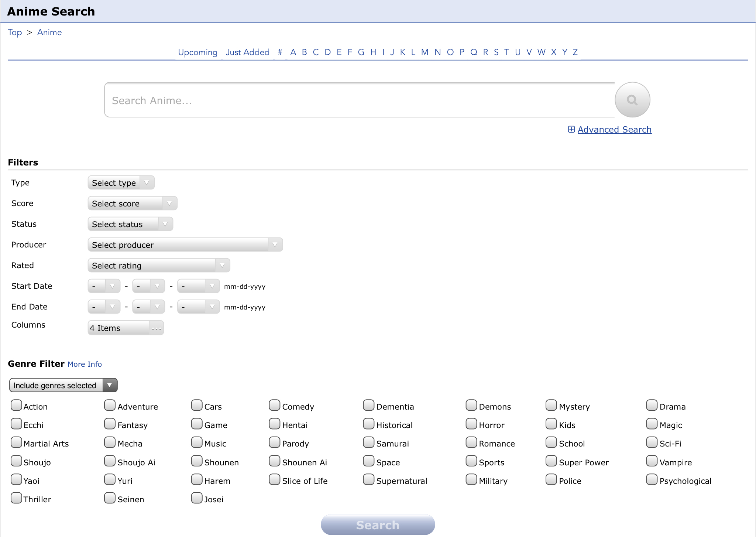The height and width of the screenshot is (537, 756).
Task: Toggle the Action genre checkbox
Action: click(x=16, y=406)
